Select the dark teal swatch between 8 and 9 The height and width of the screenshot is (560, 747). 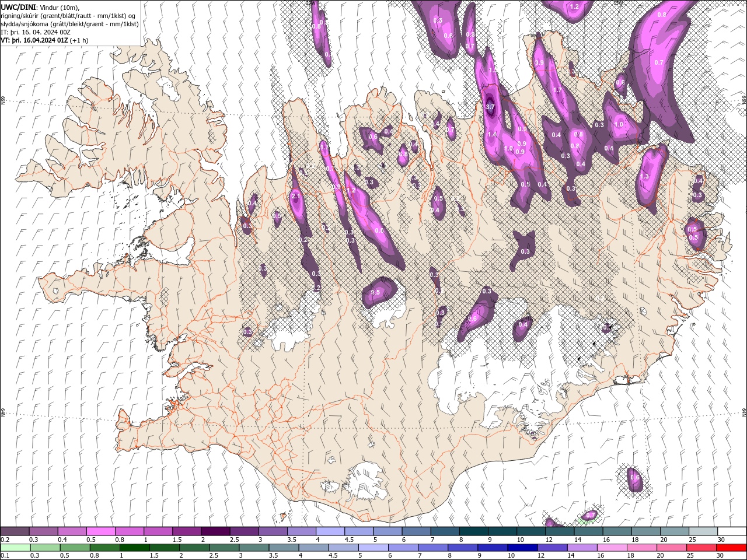(473, 531)
